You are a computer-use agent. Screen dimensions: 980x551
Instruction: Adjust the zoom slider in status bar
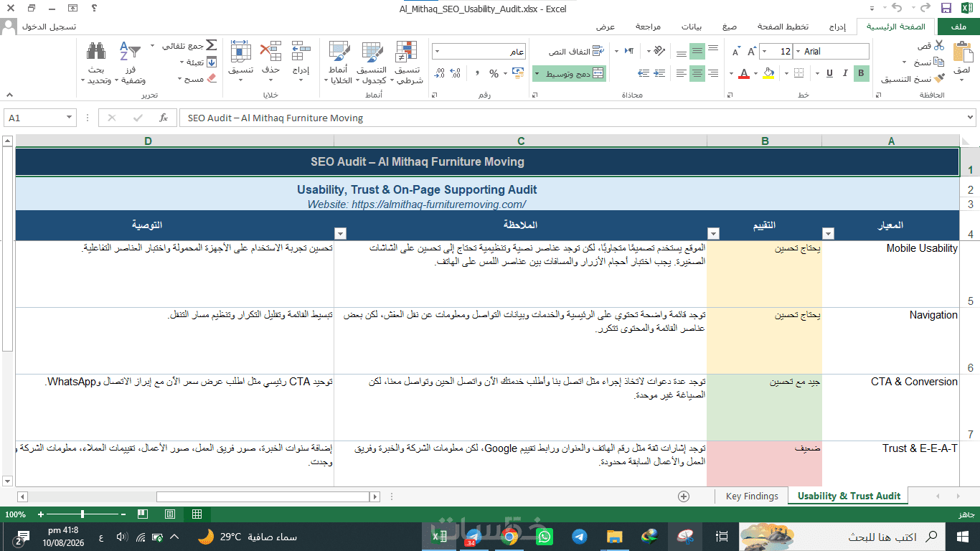(83, 514)
